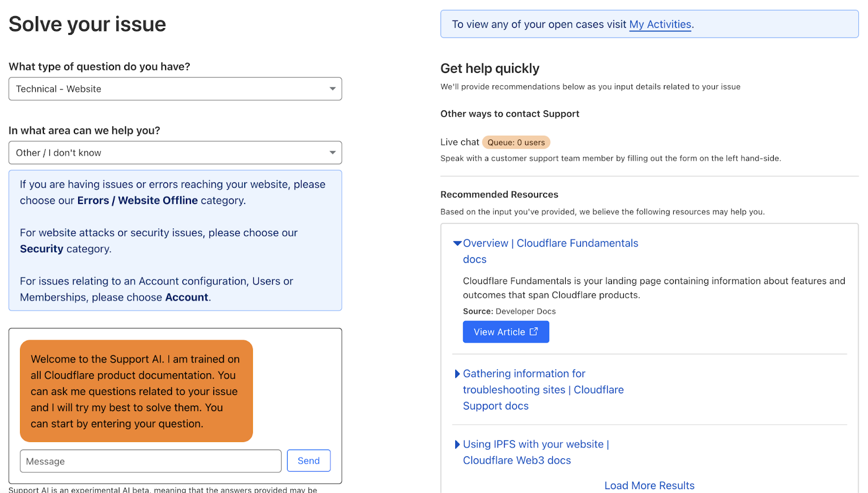Open the "Other / I don't know" area dropdown
This screenshot has width=868, height=493.
175,152
